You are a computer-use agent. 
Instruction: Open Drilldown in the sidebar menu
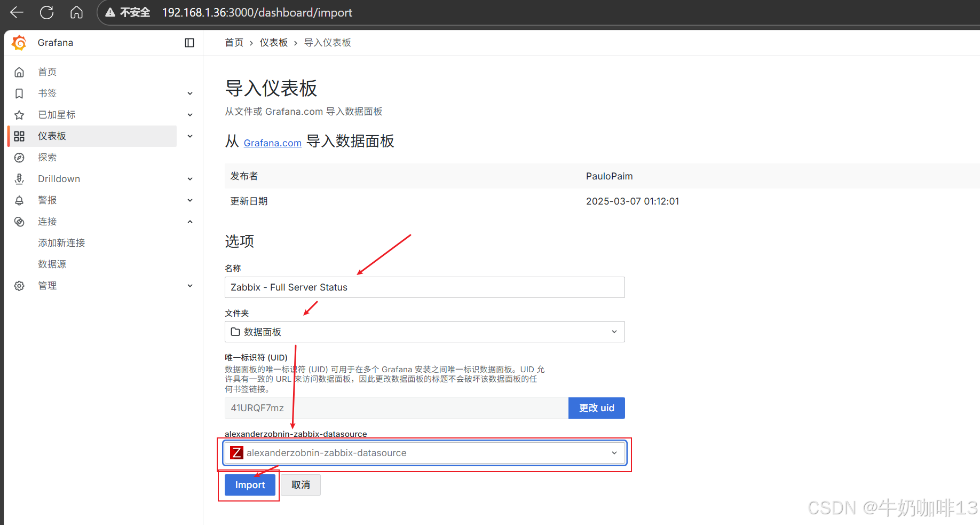coord(59,179)
